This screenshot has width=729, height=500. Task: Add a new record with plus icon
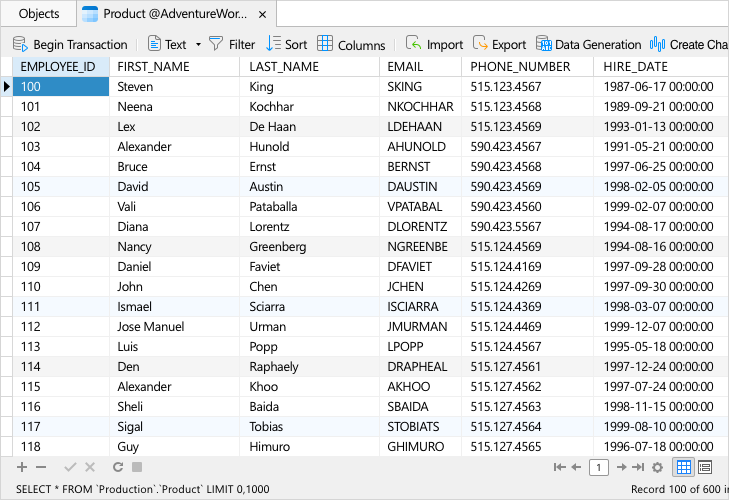(22, 467)
